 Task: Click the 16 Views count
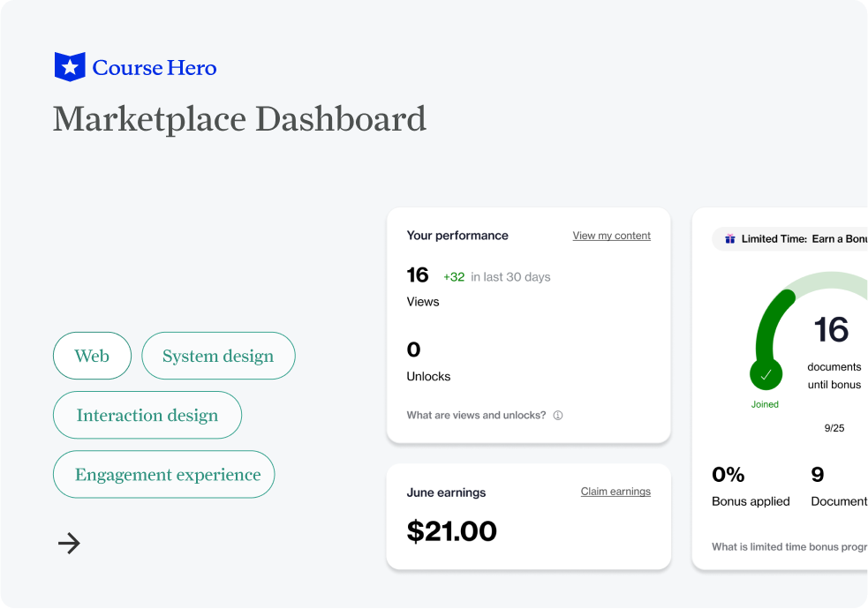[x=418, y=275]
